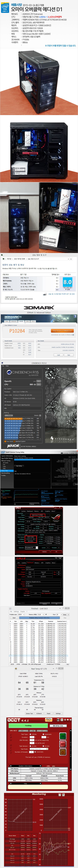Click the Real Temp window title icon

pos(16,669)
